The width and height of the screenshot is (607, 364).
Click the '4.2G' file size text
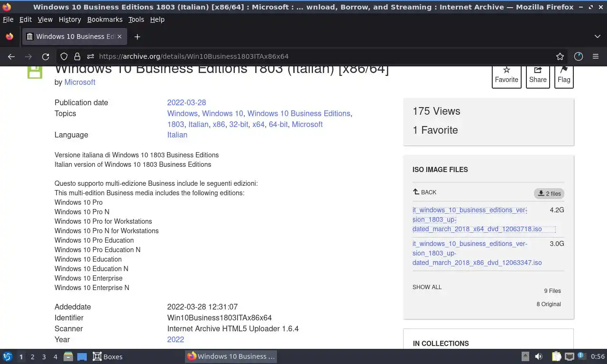(557, 210)
